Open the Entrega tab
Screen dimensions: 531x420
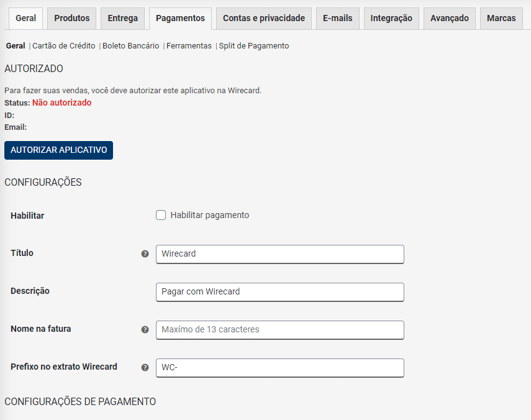click(122, 18)
